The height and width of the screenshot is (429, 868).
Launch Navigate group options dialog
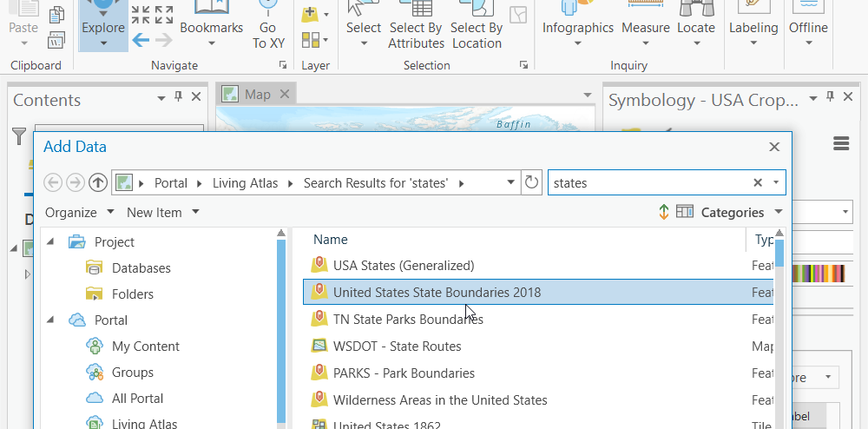point(283,65)
